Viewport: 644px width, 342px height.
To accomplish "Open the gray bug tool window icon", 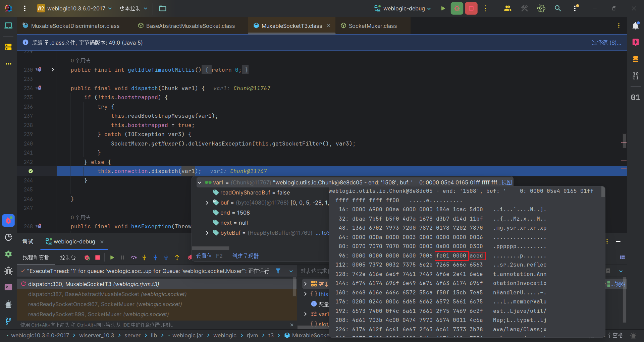I will tap(8, 271).
